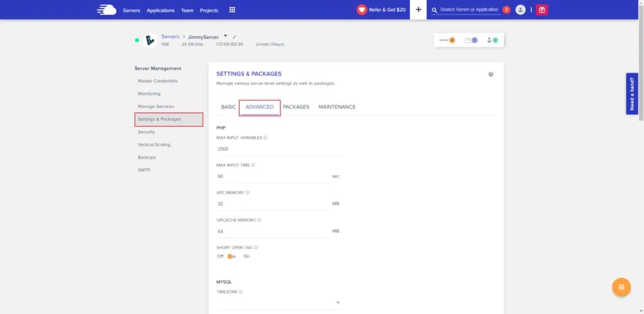Screen dimensions: 644x314
Task: Click the green server status dot
Action: 137,40
